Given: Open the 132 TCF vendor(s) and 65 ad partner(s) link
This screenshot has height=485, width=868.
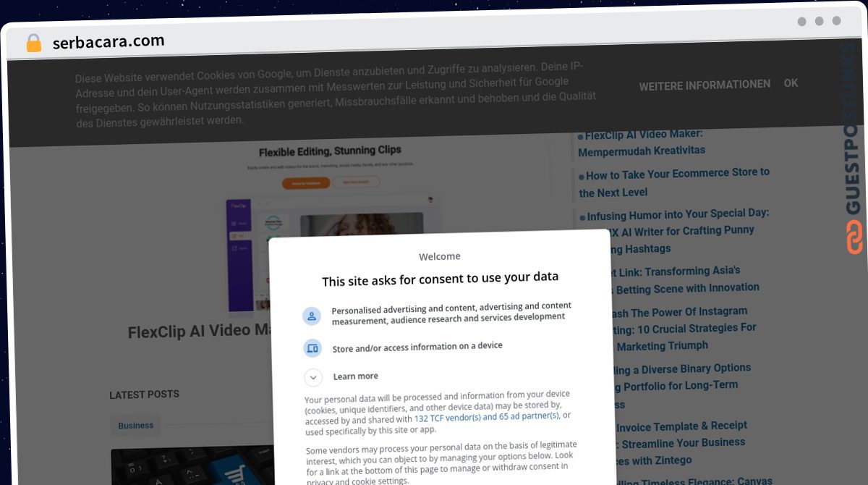Looking at the screenshot, I should point(486,418).
